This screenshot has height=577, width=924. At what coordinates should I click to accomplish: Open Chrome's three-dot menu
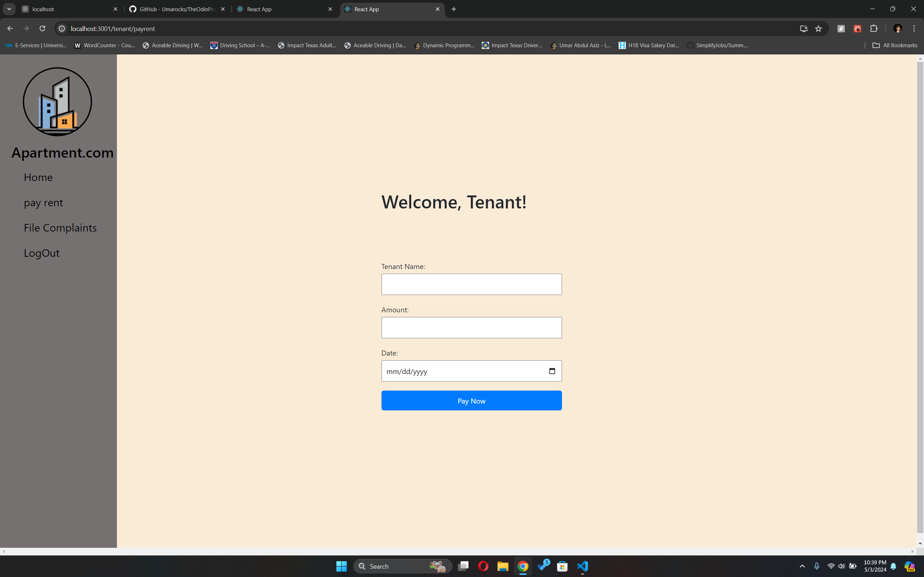(x=914, y=28)
